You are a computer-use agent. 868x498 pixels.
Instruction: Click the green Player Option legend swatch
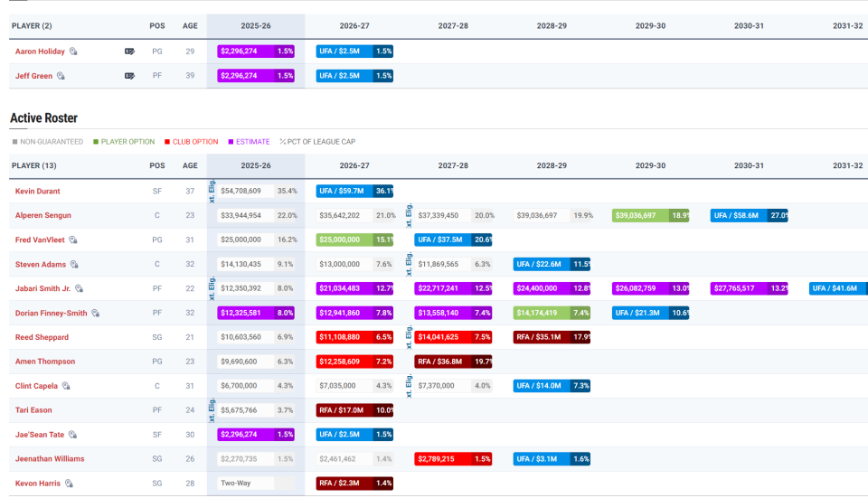click(96, 142)
